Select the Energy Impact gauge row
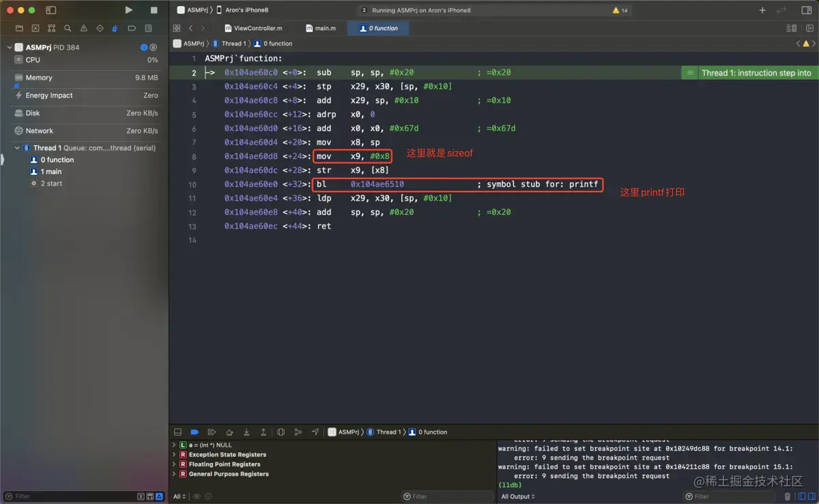The height and width of the screenshot is (504, 819). (x=85, y=95)
